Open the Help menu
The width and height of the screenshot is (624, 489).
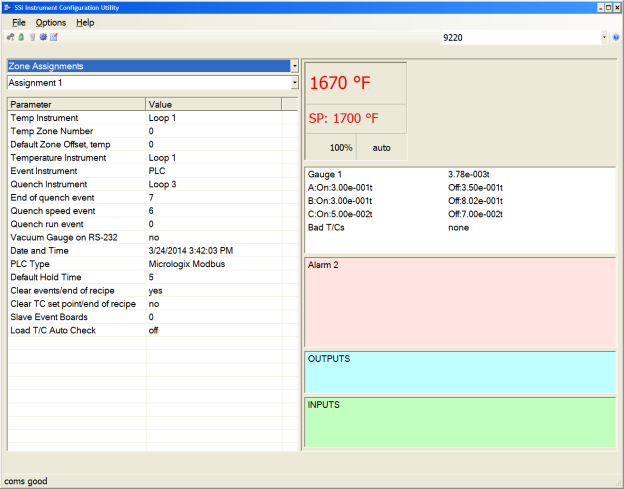point(85,22)
